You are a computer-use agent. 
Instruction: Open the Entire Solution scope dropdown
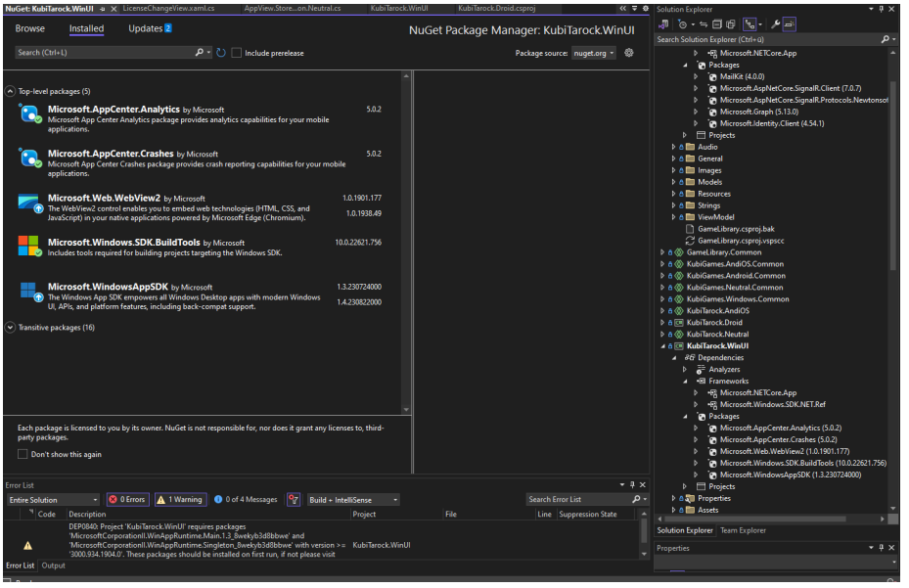click(54, 500)
